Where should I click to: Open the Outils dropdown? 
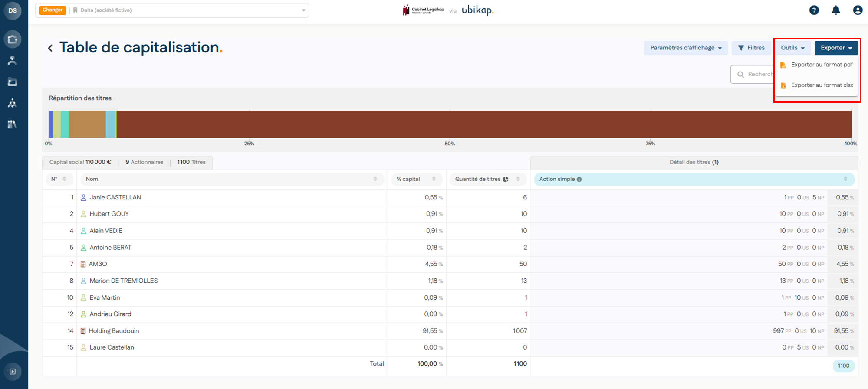coord(792,48)
